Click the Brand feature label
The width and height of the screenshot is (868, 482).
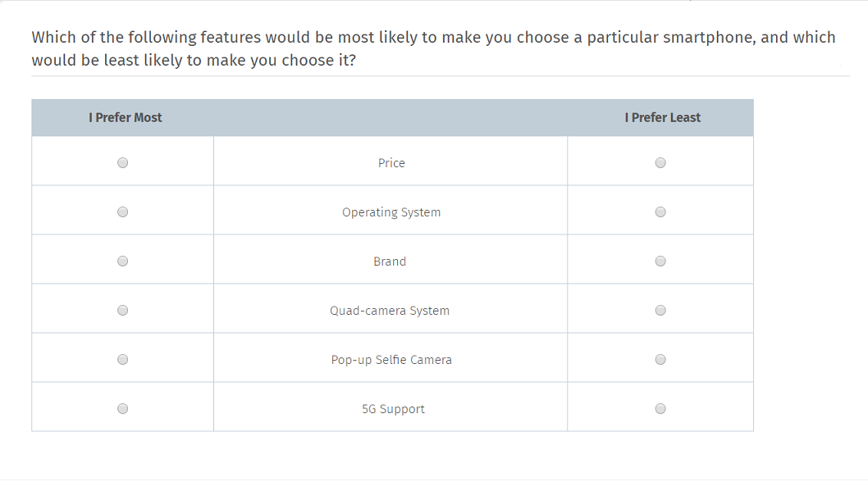[390, 261]
